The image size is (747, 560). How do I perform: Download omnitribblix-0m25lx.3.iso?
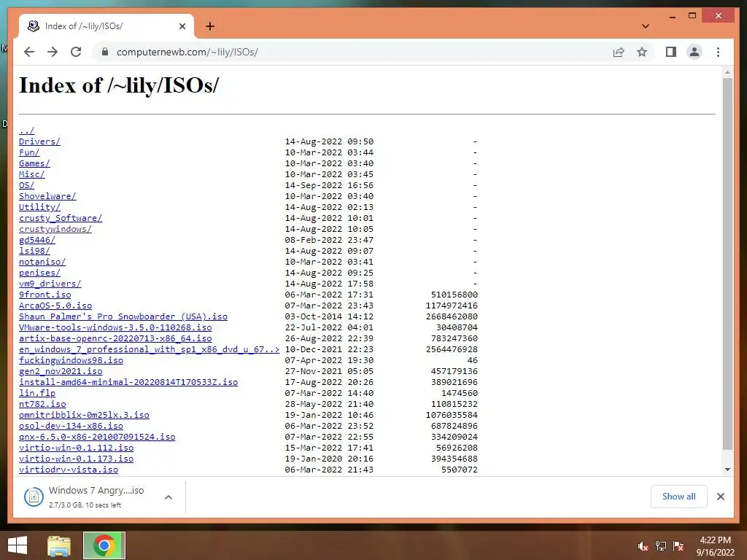(x=84, y=415)
